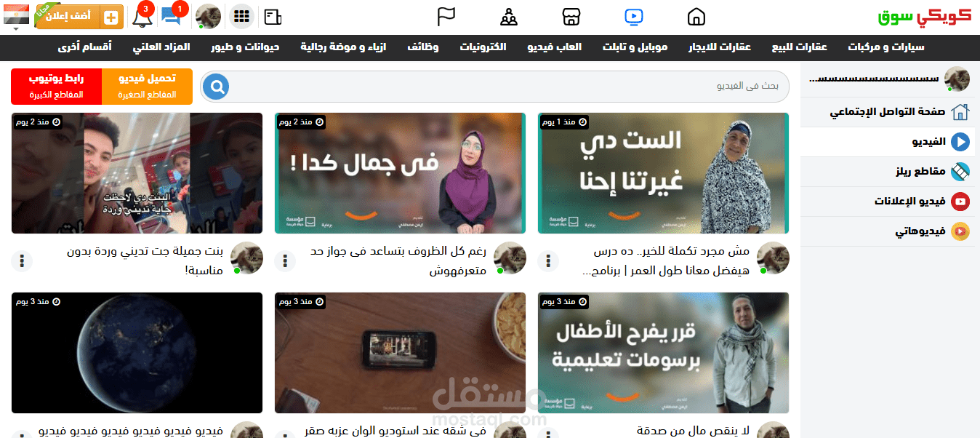Click the كويكي سوق logo
This screenshot has width=980, height=438.
(x=923, y=16)
